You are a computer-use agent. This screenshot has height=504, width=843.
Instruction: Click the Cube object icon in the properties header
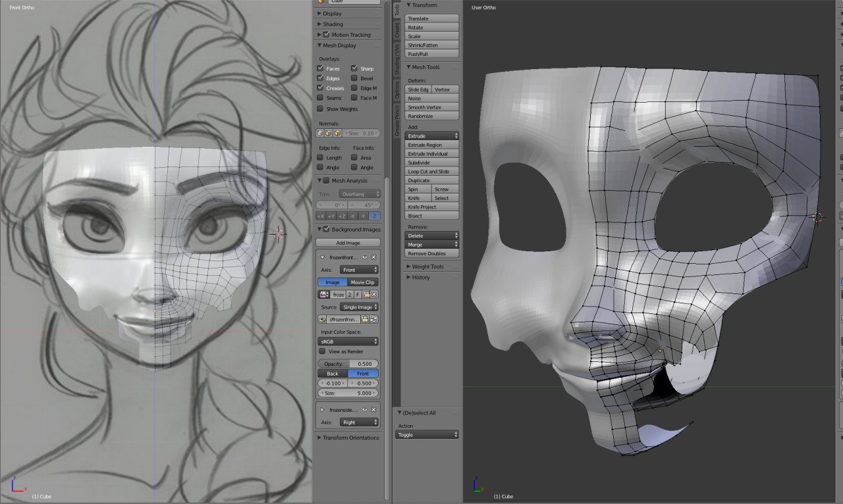pyautogui.click(x=321, y=2)
